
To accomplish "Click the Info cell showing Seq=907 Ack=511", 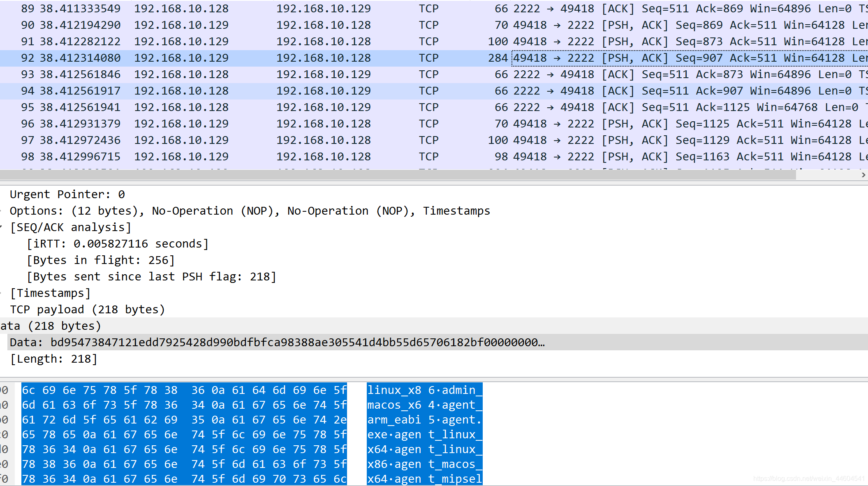I will [691, 58].
